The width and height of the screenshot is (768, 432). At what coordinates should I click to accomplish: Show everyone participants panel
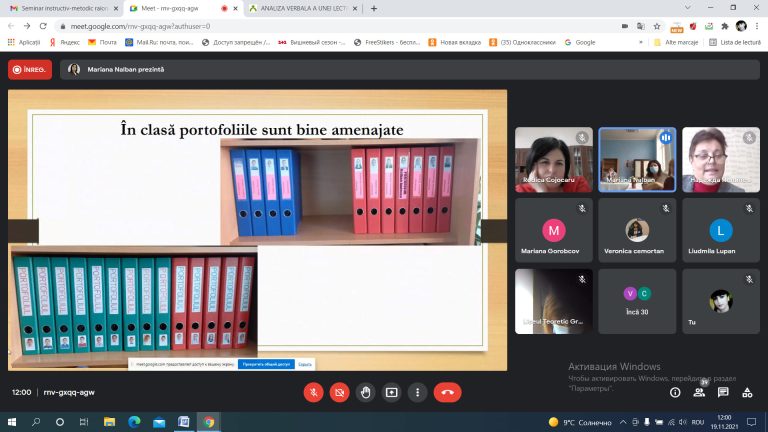[x=699, y=392]
